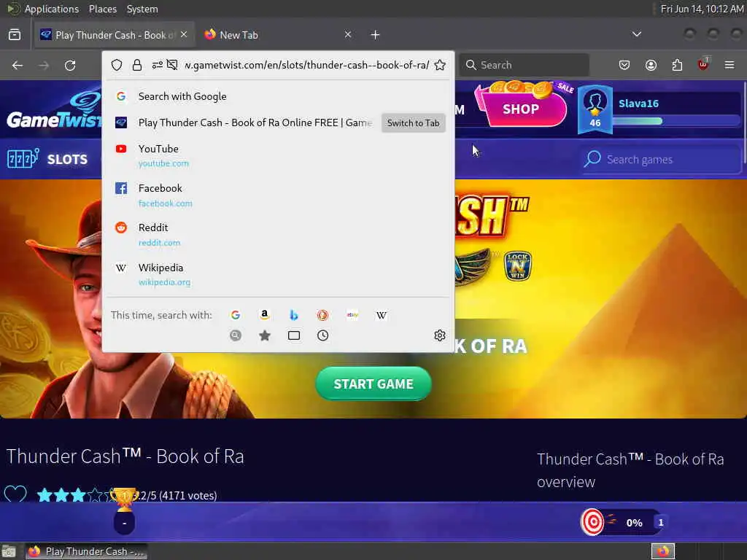747x560 pixels.
Task: Add game to favorites with heart icon
Action: [x=15, y=494]
